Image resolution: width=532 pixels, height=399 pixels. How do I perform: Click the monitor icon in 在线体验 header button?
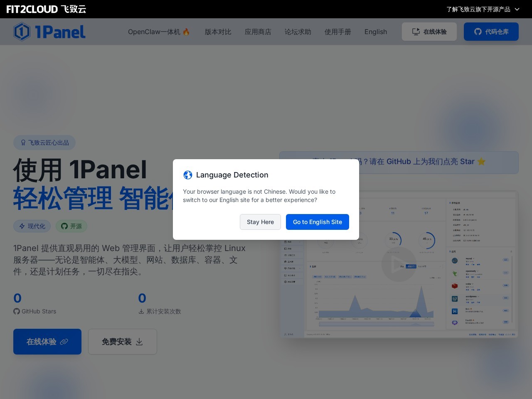[416, 32]
